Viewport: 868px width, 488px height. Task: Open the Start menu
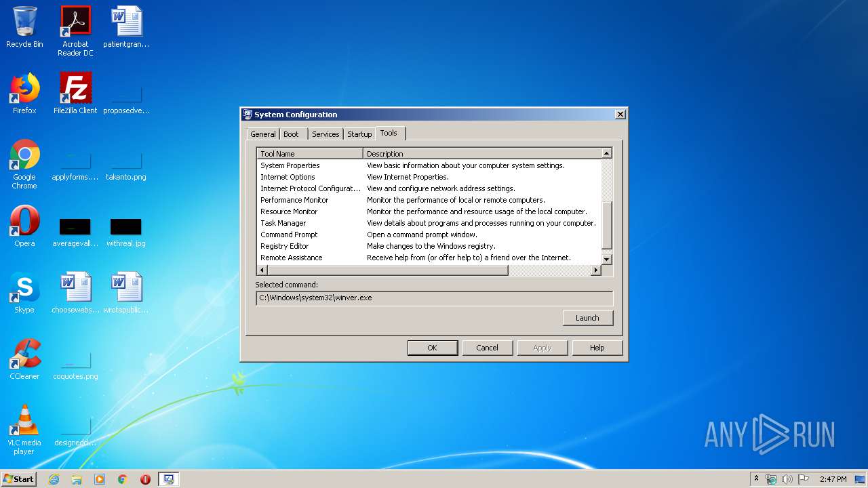click(18, 479)
